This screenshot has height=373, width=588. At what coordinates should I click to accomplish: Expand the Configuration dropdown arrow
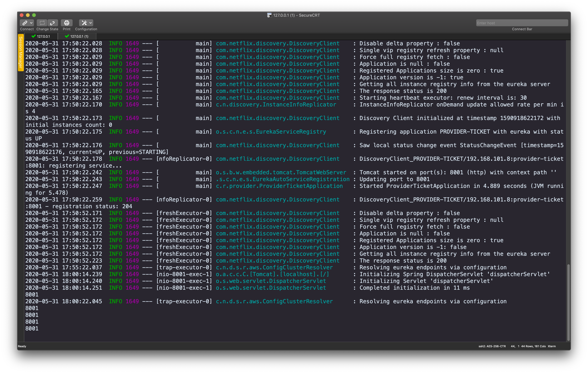[x=91, y=23]
